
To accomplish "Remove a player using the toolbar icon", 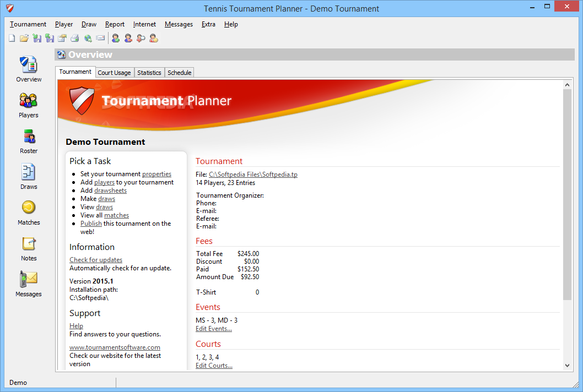I will click(128, 39).
